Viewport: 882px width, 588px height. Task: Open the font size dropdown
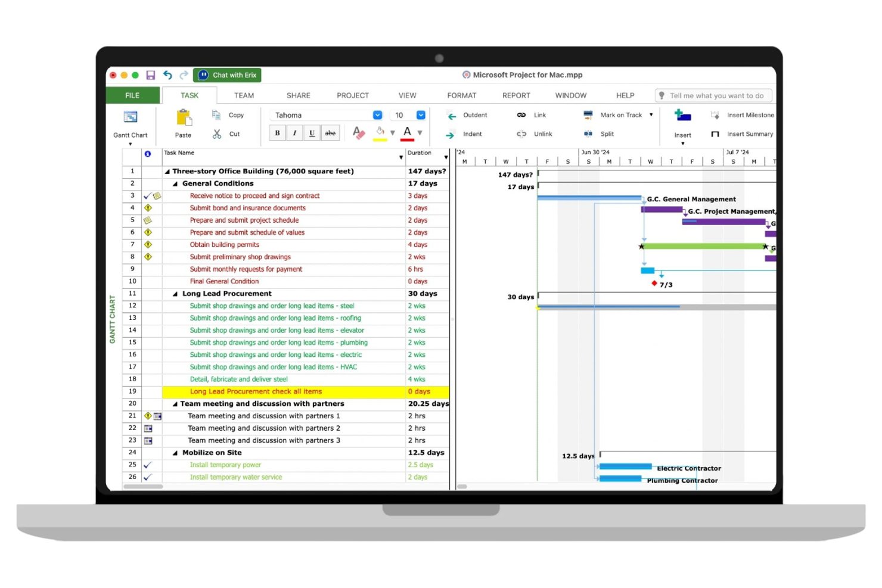coord(421,115)
